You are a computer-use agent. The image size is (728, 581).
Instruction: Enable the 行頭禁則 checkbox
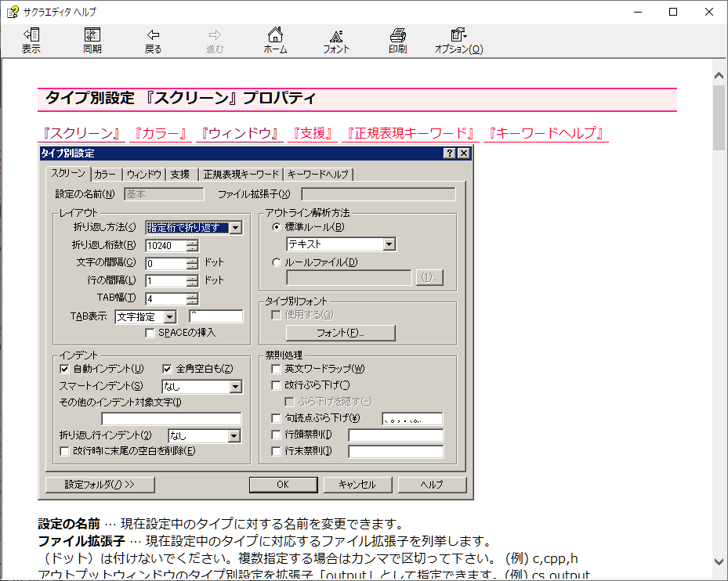(276, 435)
